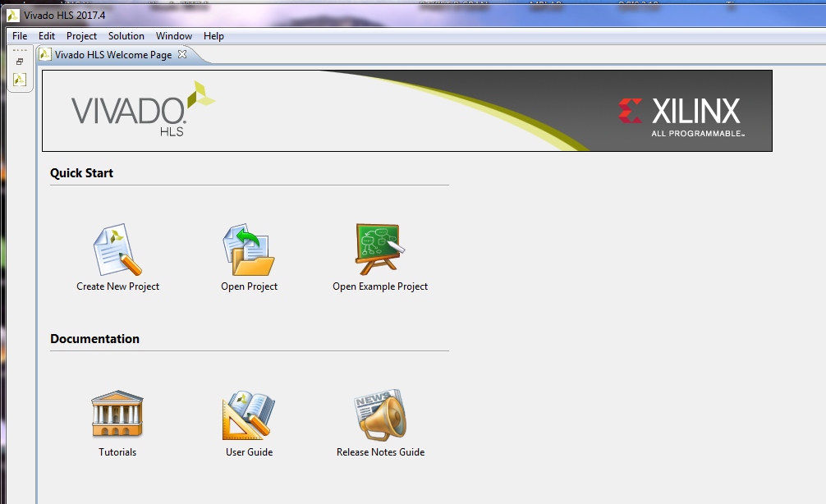The height and width of the screenshot is (504, 826).
Task: Click the Vivado HLS title bar icon
Action: coord(13,16)
